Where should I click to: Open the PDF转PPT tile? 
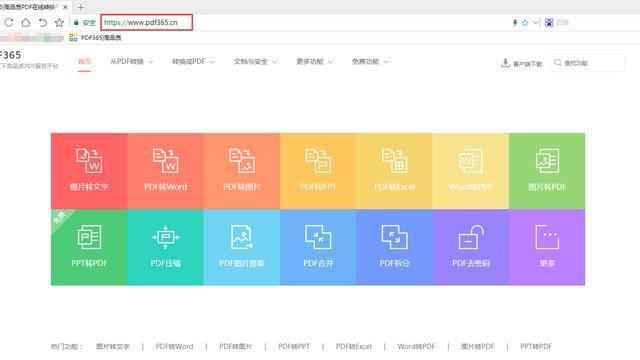318,171
